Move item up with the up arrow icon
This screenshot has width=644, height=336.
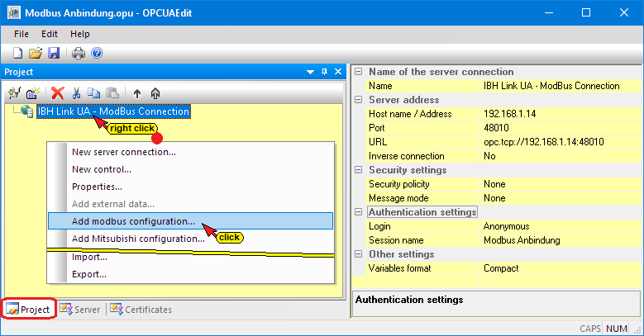pyautogui.click(x=137, y=94)
